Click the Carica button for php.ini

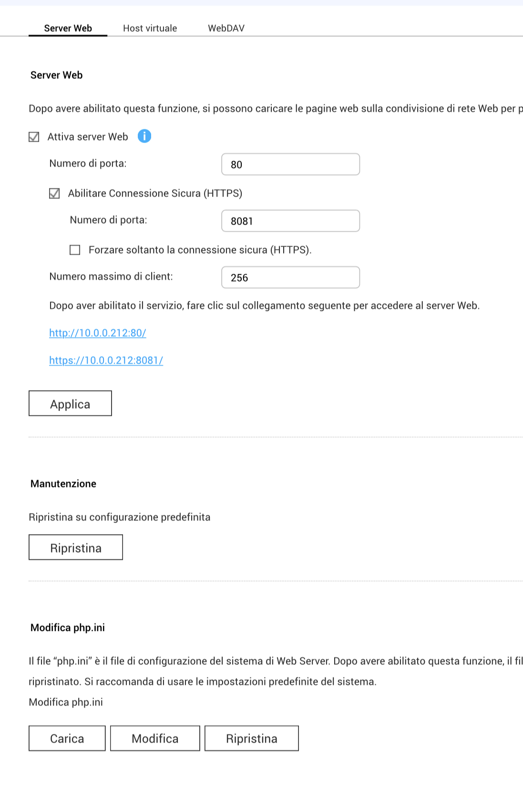(67, 738)
